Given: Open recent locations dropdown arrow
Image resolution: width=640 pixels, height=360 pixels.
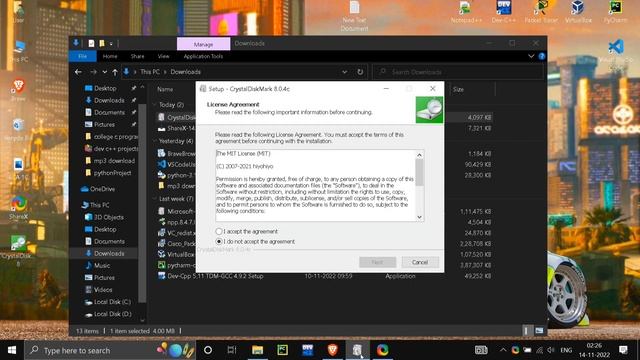Looking at the screenshot, I should (x=104, y=72).
